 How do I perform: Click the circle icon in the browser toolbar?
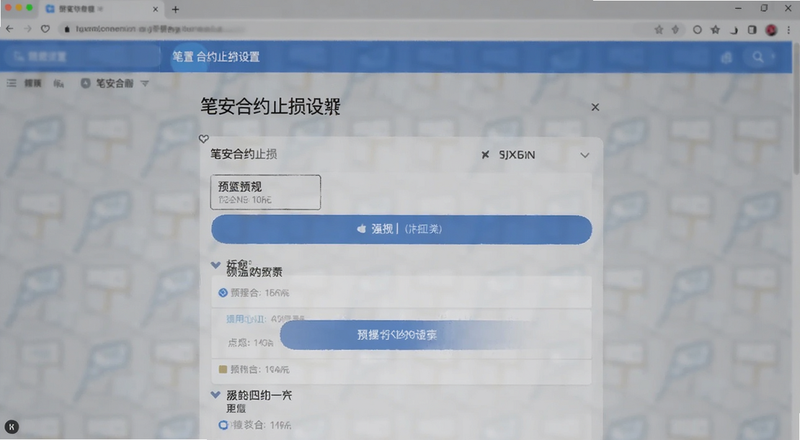(697, 30)
